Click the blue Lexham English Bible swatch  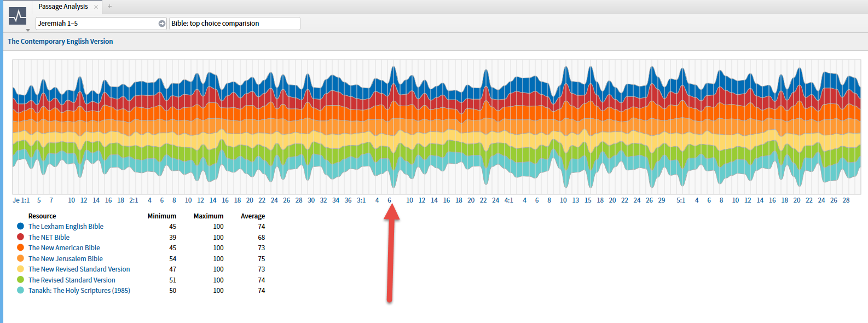click(20, 226)
